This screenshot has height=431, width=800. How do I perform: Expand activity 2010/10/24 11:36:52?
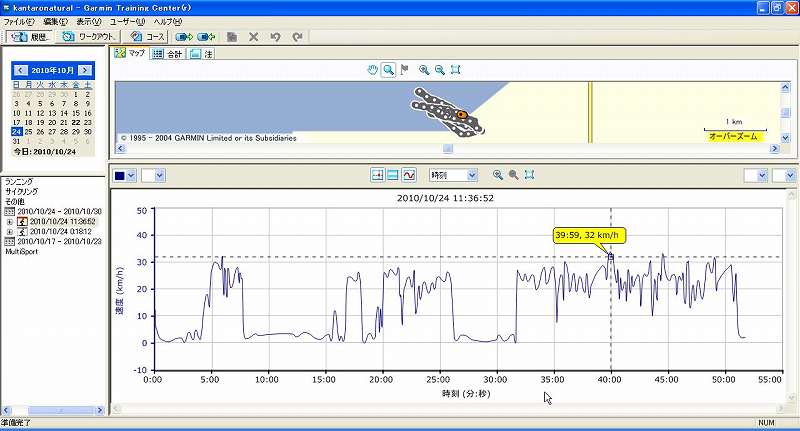tap(10, 222)
